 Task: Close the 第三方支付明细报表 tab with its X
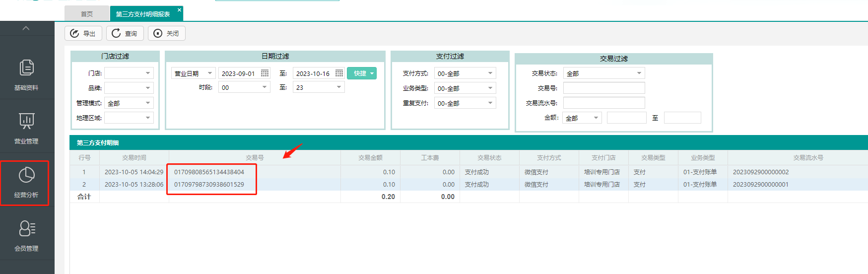179,10
